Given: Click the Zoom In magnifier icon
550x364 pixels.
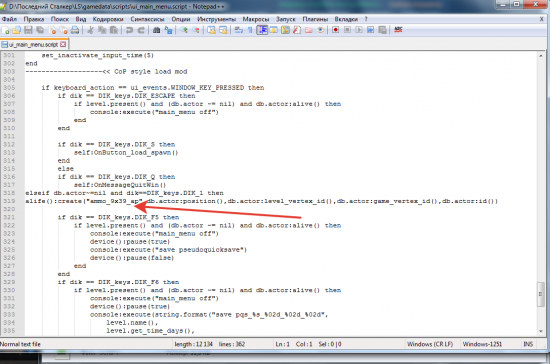Looking at the screenshot, I should click(x=184, y=31).
